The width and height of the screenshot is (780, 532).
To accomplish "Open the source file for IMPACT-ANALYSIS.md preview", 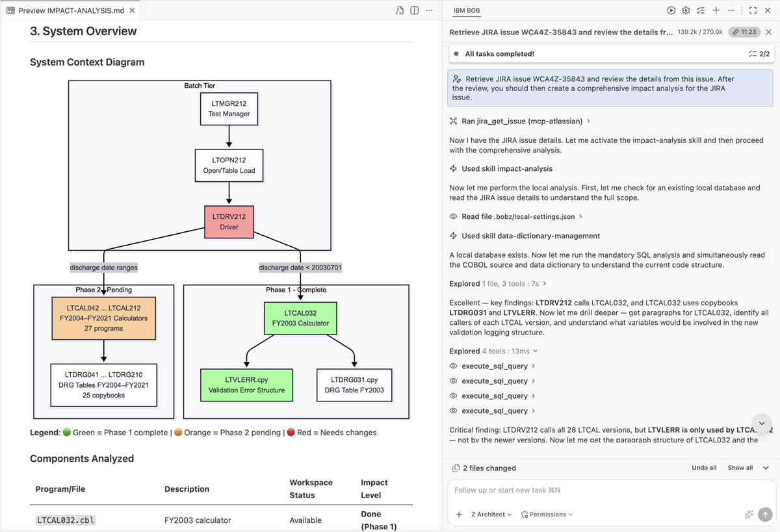I will [x=400, y=10].
